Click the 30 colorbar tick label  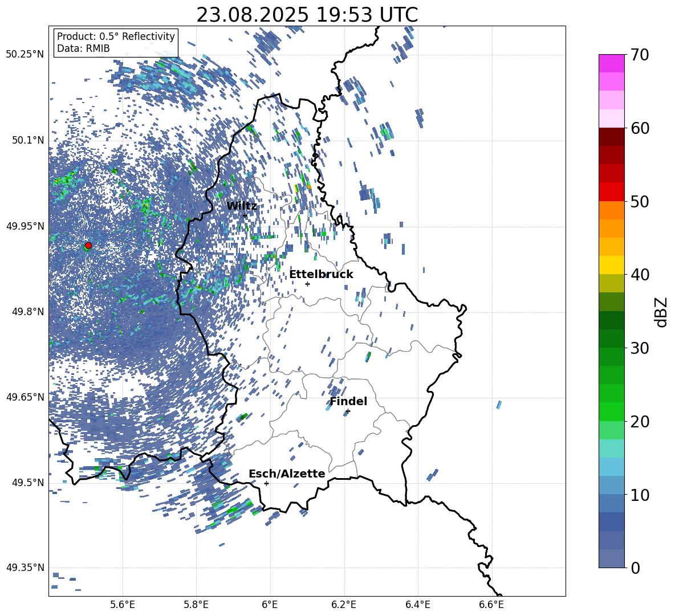640,348
